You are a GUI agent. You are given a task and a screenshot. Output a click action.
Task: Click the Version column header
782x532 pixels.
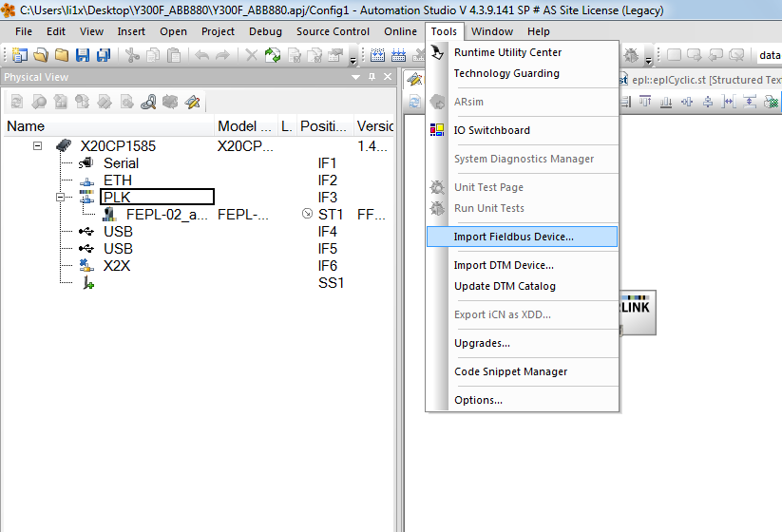(374, 126)
